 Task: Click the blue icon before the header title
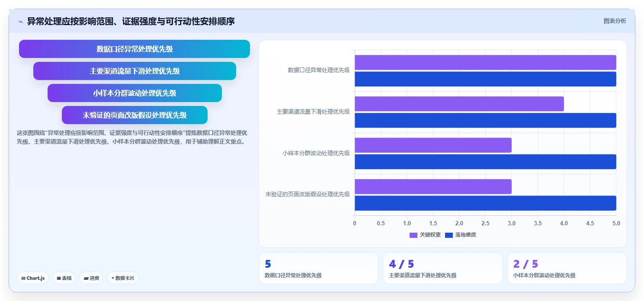click(x=20, y=21)
